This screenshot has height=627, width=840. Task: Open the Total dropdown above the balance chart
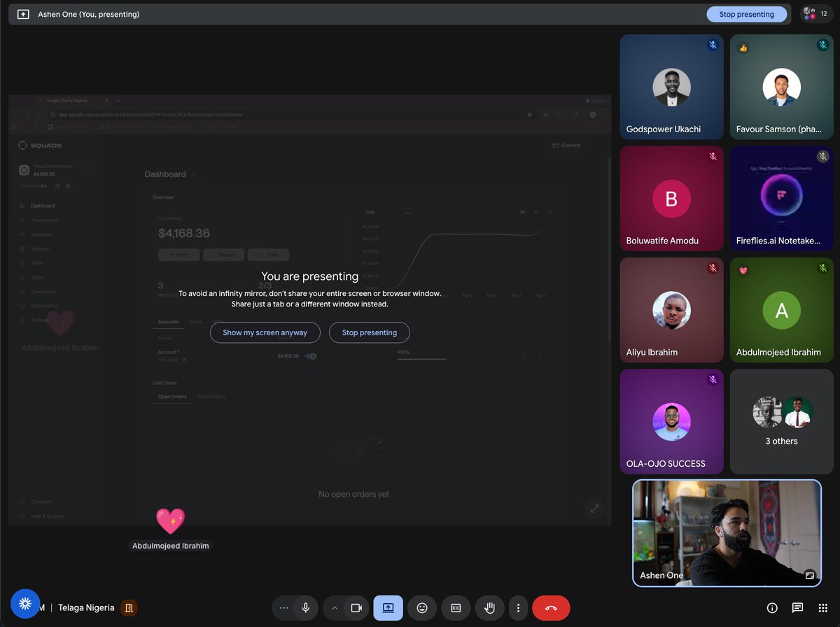click(387, 212)
